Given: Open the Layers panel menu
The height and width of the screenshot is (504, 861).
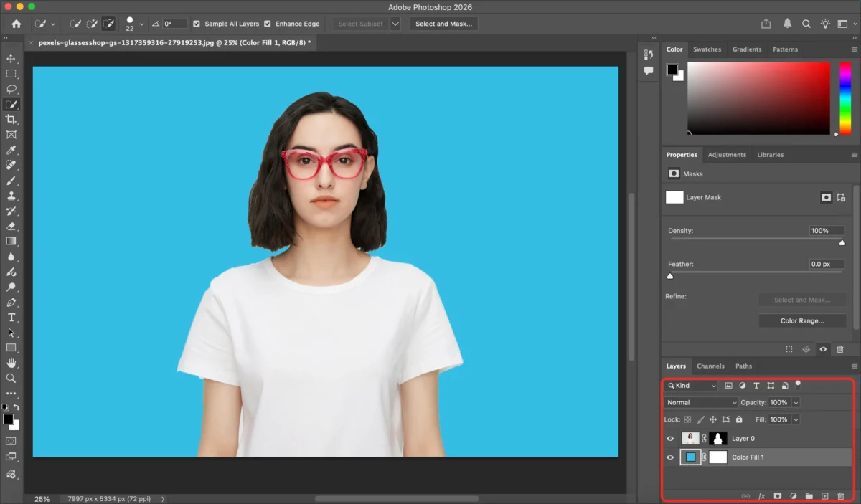Looking at the screenshot, I should pos(854,366).
